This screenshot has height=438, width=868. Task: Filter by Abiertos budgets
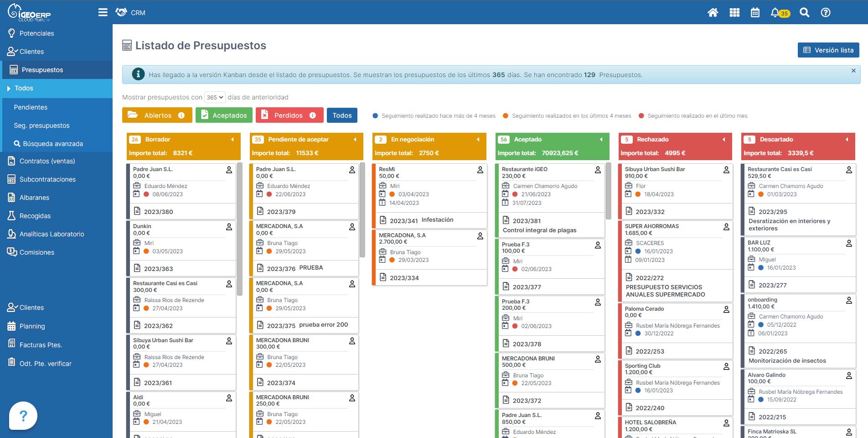157,115
